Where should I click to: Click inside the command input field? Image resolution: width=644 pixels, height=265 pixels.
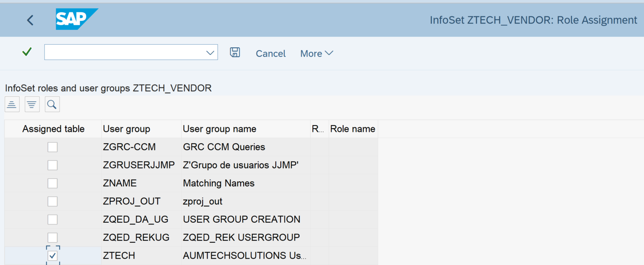126,52
